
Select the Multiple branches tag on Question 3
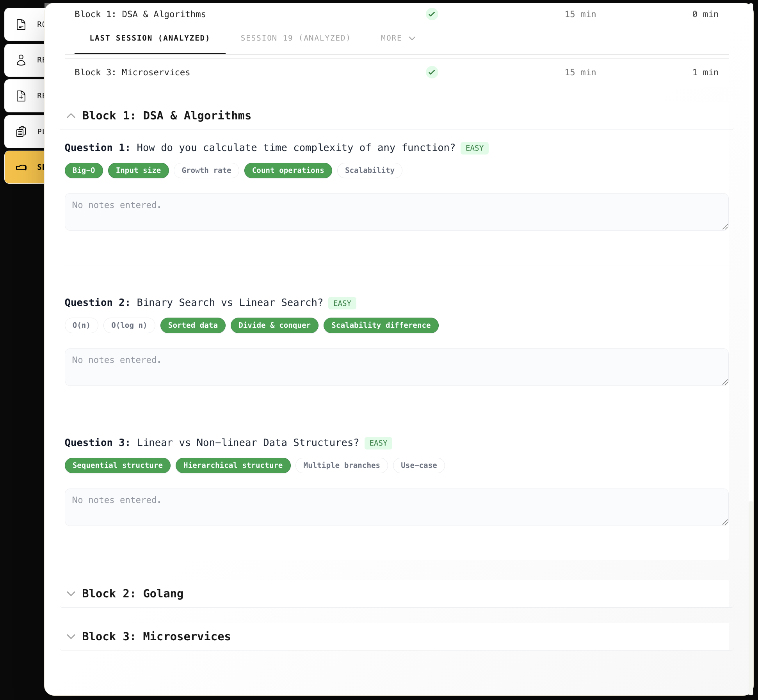[341, 465]
